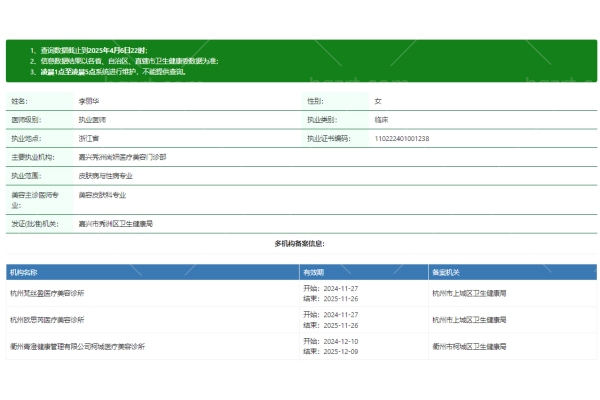Select the 美容皮肤科专业 value
Image resolution: width=600 pixels, height=400 pixels.
(x=102, y=195)
